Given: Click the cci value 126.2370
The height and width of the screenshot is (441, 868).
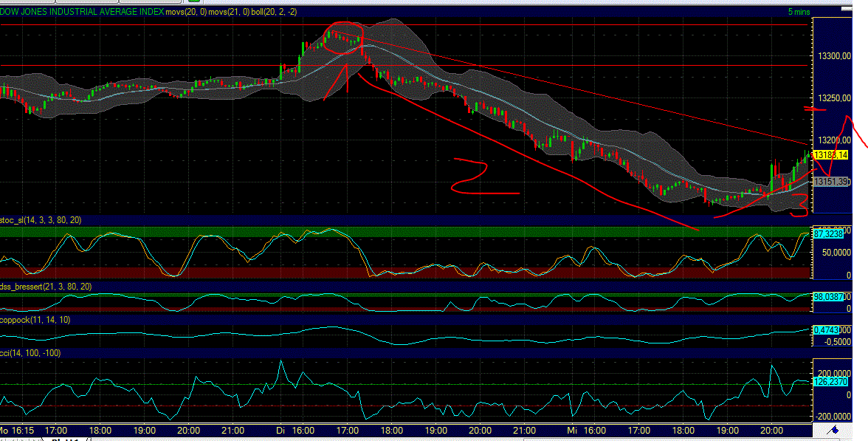Looking at the screenshot, I should pyautogui.click(x=829, y=383).
